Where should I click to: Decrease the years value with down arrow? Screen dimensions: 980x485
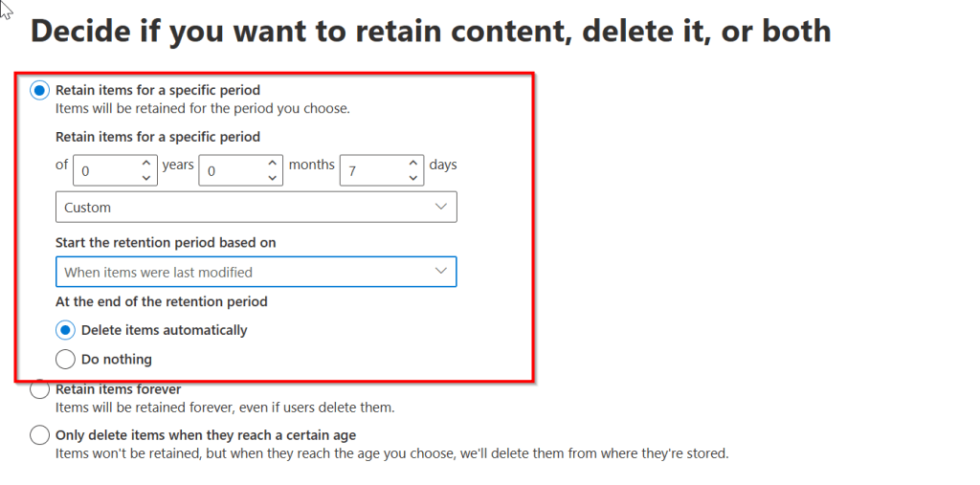tap(145, 178)
